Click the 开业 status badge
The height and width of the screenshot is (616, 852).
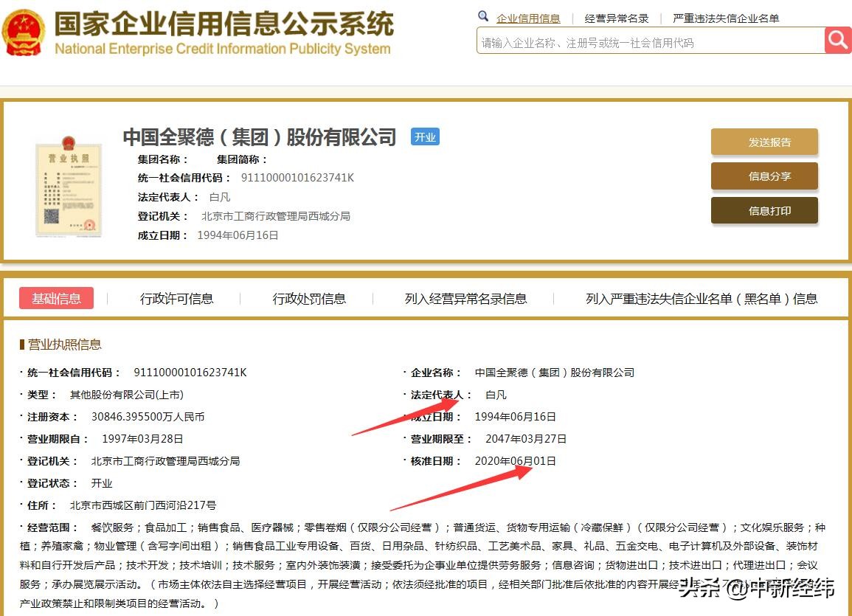(x=425, y=136)
